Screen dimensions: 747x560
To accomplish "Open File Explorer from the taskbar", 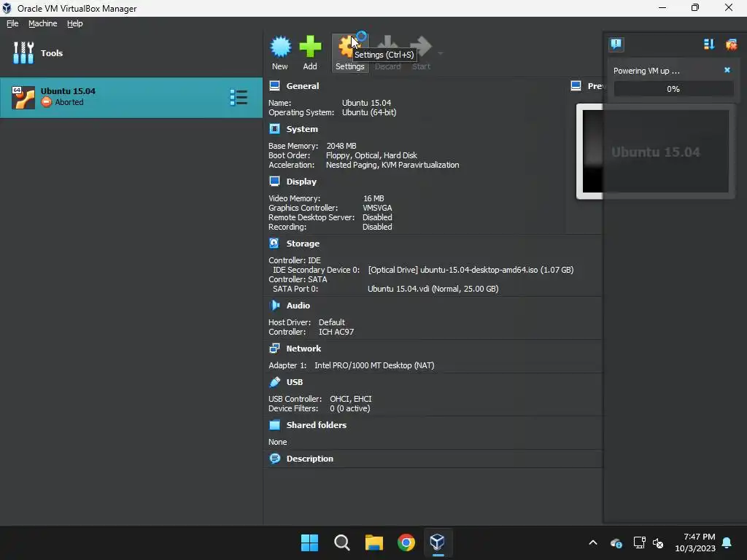I will coord(374,542).
